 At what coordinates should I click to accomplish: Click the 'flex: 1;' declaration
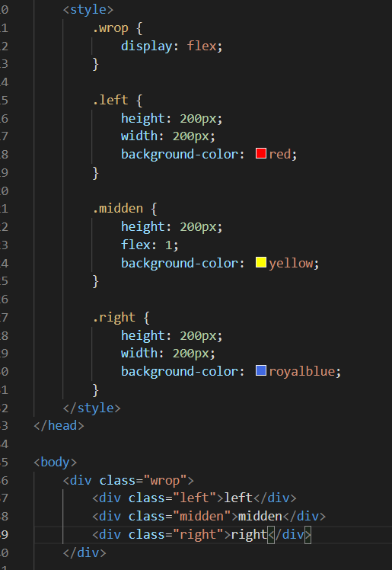[x=150, y=245]
